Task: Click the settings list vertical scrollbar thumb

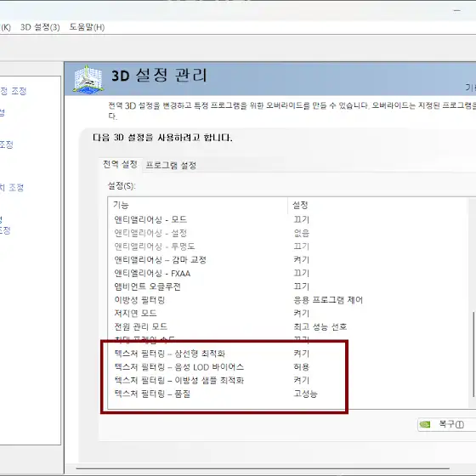Action: coord(473,354)
